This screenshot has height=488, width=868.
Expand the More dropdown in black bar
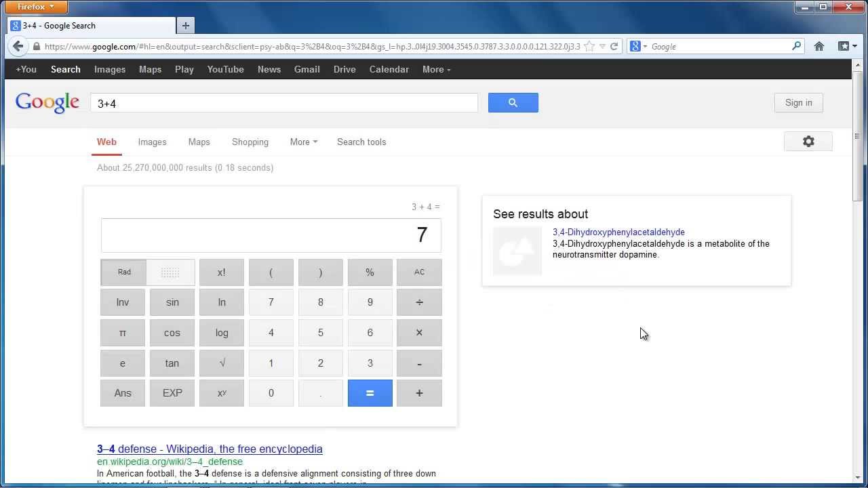(436, 69)
